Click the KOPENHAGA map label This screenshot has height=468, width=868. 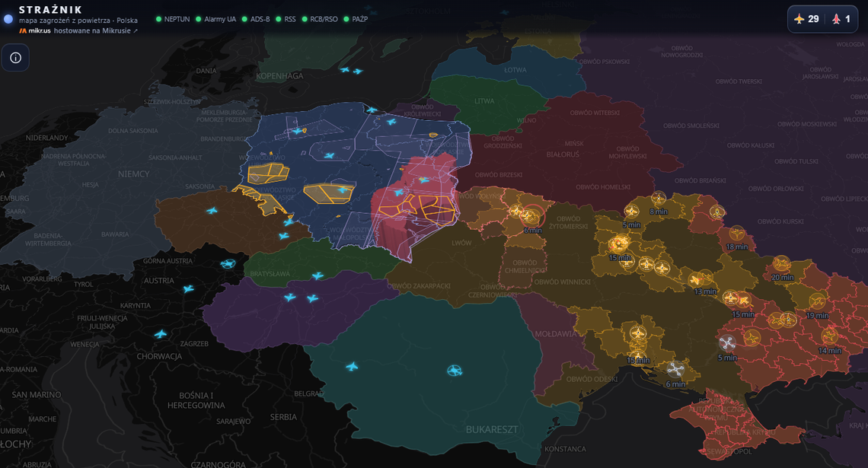[279, 76]
